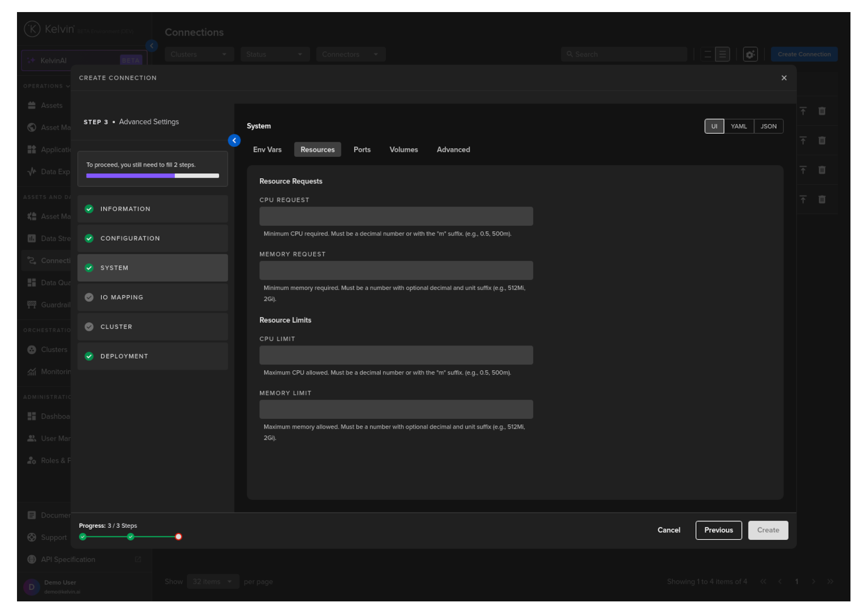Expand the Connectors filter dropdown
The height and width of the screenshot is (614, 868).
pos(350,54)
